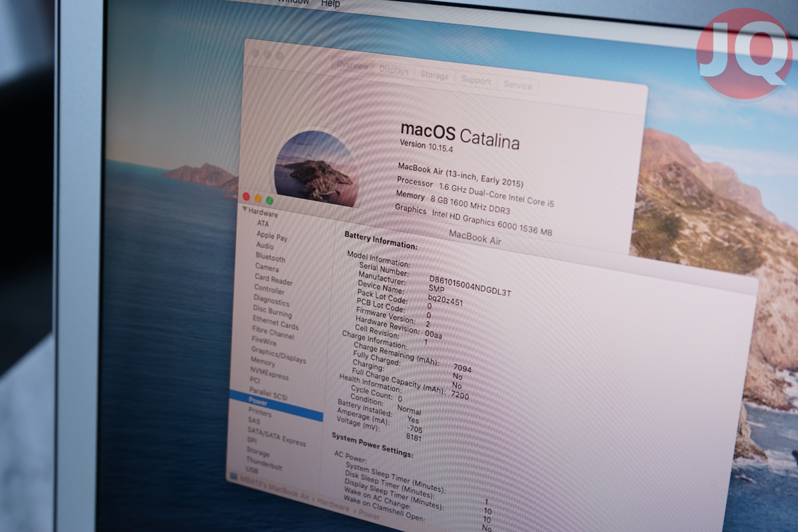
Task: Click the amperage value "-705"
Action: click(414, 430)
